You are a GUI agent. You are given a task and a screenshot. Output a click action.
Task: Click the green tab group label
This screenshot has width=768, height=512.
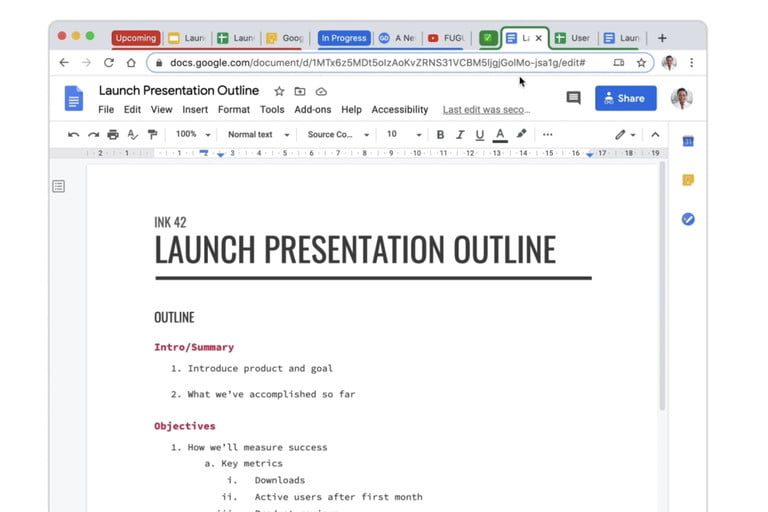pos(488,38)
